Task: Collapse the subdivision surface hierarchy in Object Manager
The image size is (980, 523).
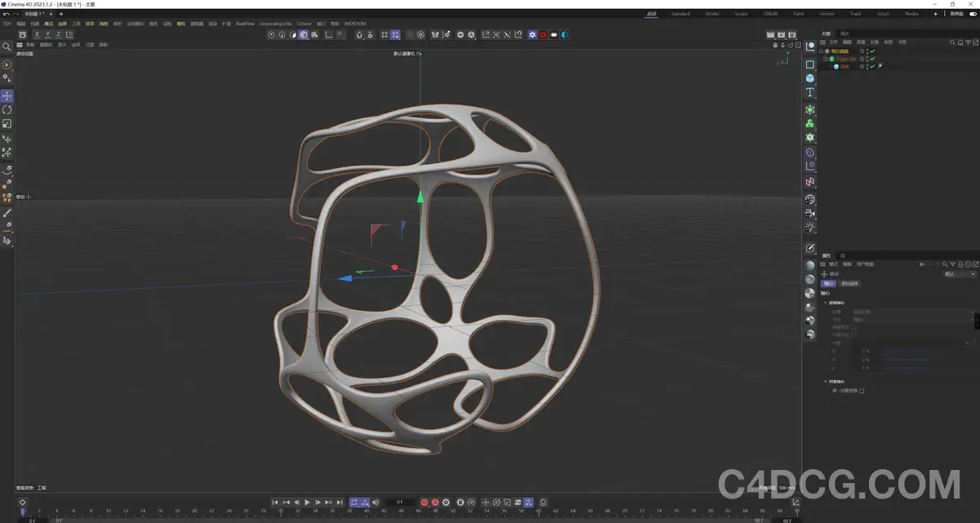Action: (821, 50)
